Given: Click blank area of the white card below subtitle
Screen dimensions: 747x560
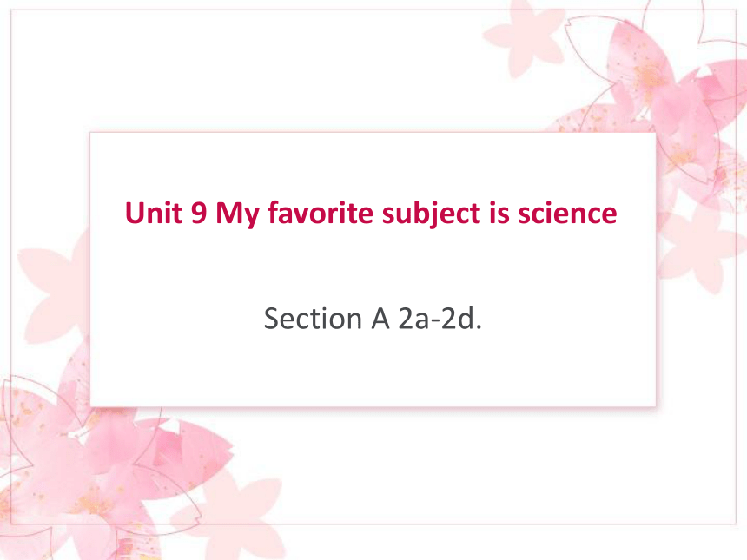Looking at the screenshot, I should [x=373, y=372].
